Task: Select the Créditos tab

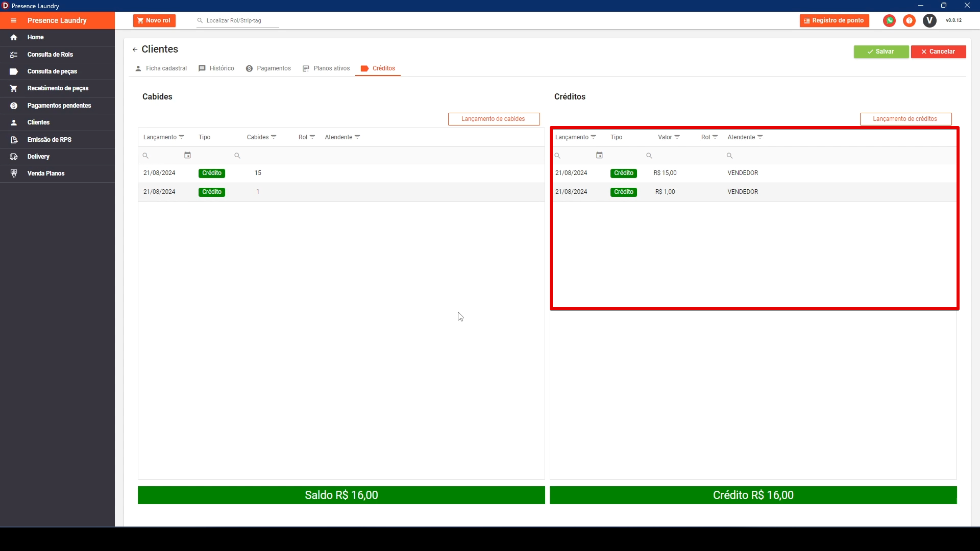Action: [x=378, y=68]
